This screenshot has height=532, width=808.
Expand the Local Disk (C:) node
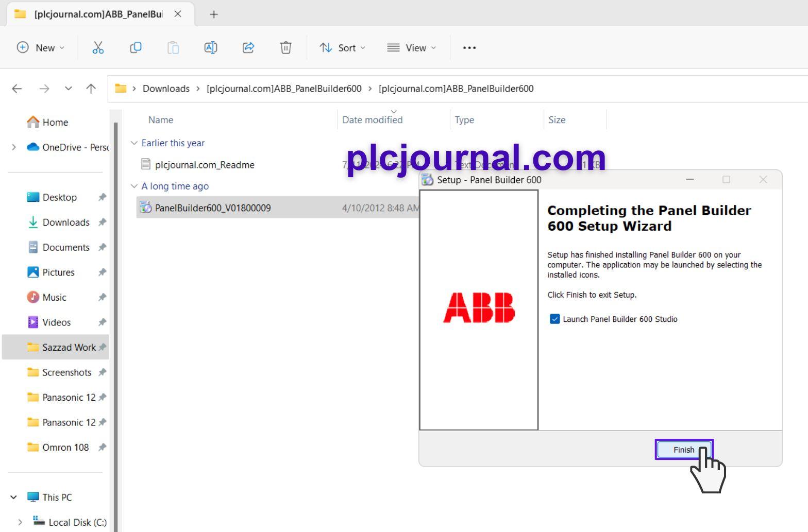click(20, 522)
